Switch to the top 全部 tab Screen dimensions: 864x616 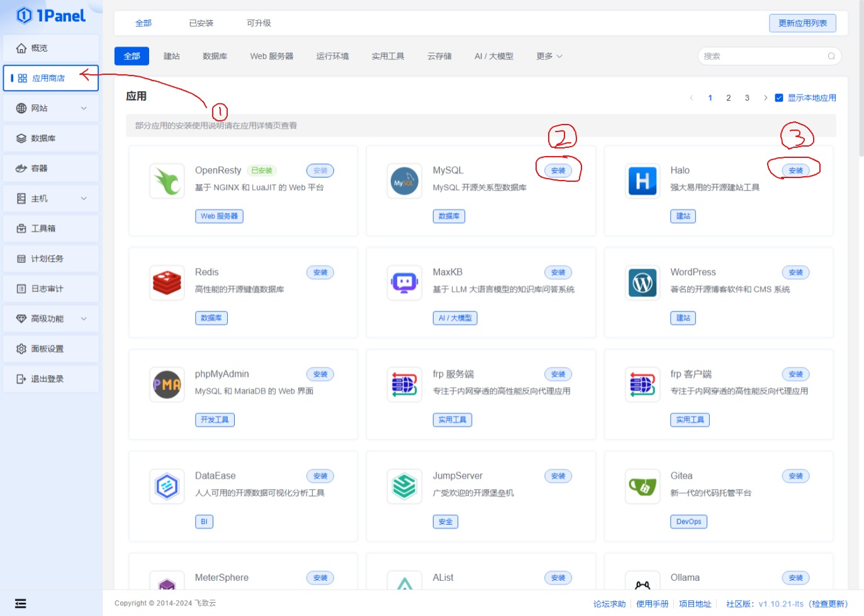(143, 23)
